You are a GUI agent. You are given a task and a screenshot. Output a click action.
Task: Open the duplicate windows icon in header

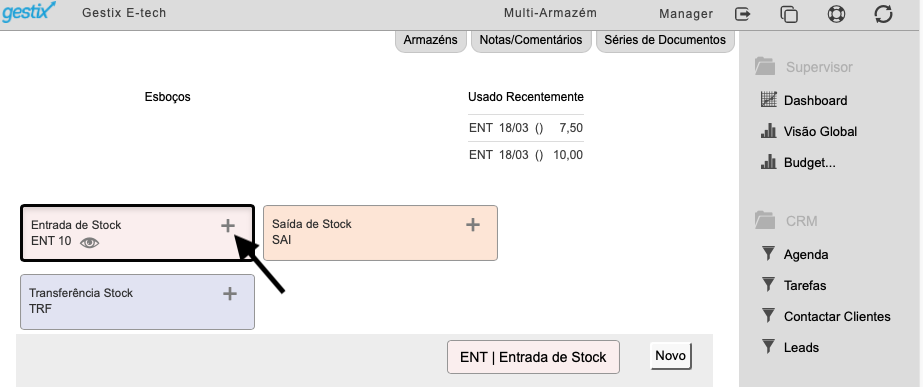tap(789, 14)
